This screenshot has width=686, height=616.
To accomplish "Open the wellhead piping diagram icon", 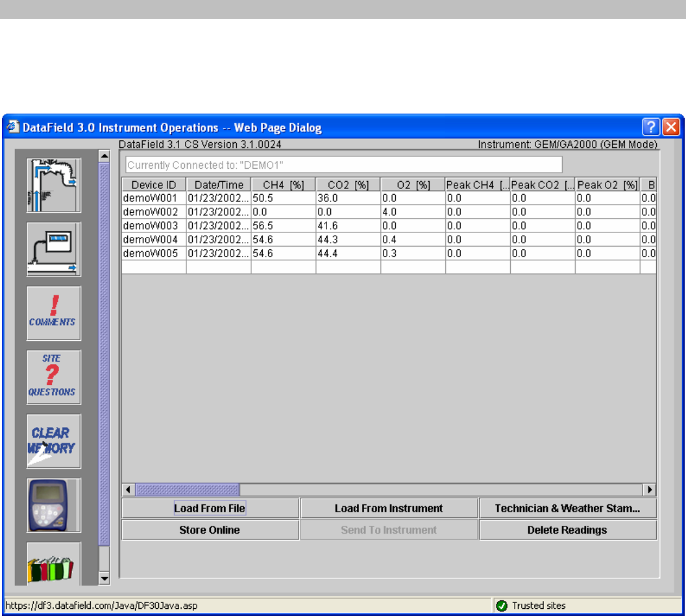I will [x=53, y=186].
